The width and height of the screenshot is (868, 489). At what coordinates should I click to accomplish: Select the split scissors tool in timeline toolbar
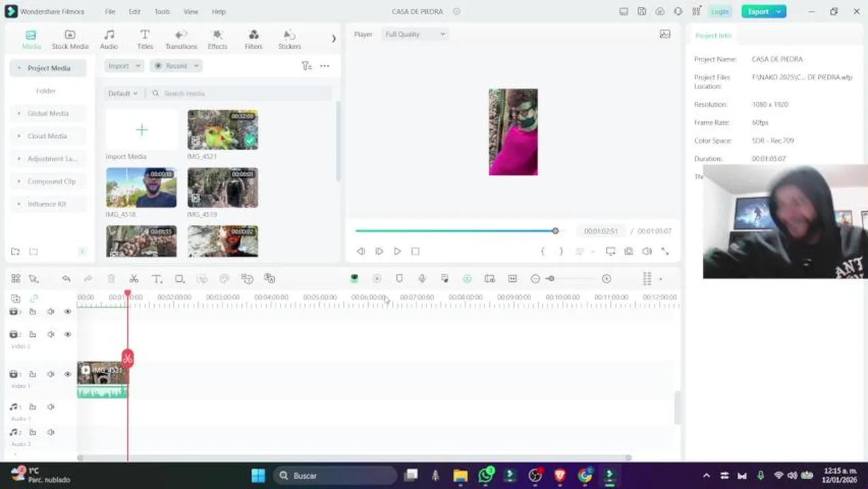(134, 279)
